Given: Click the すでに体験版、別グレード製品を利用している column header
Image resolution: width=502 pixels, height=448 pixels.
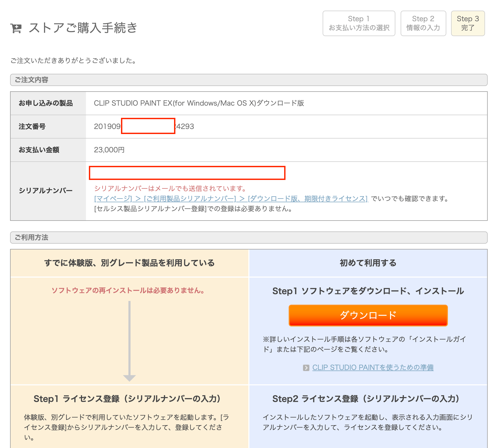Looking at the screenshot, I should click(129, 263).
